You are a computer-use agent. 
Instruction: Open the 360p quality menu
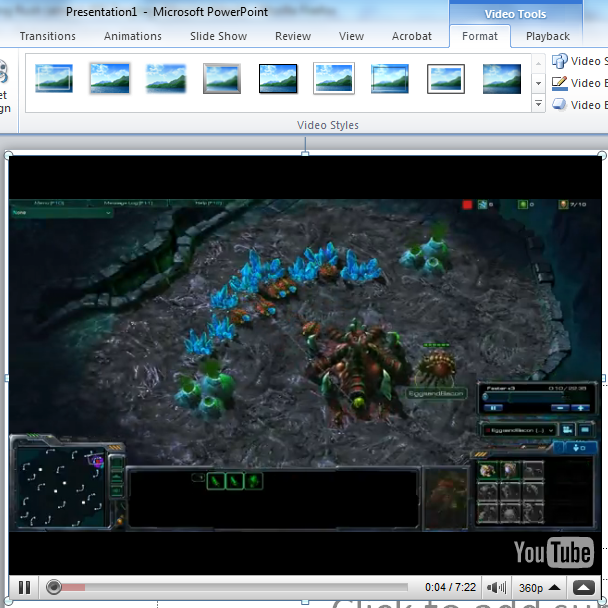pos(539,588)
